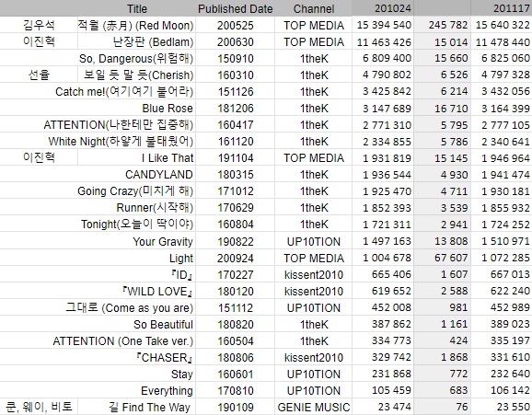
Task: Click the I Like That title cell
Action: [137, 157]
